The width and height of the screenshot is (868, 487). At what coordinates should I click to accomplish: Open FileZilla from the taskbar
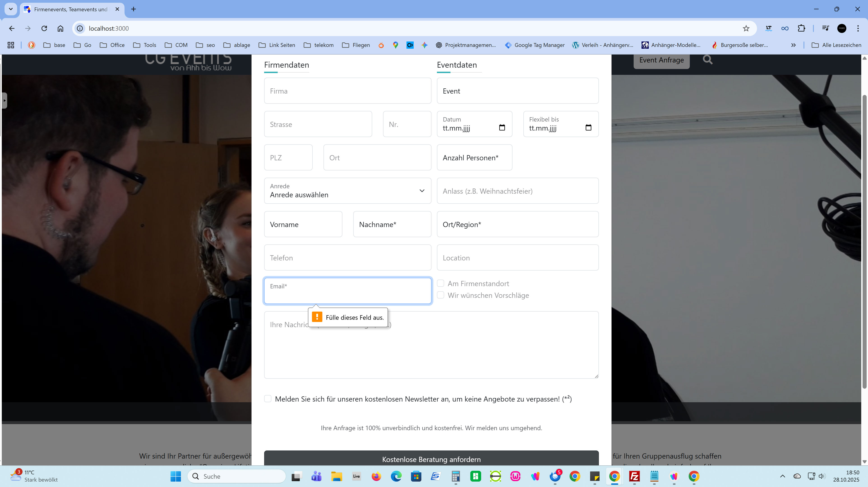tap(634, 476)
